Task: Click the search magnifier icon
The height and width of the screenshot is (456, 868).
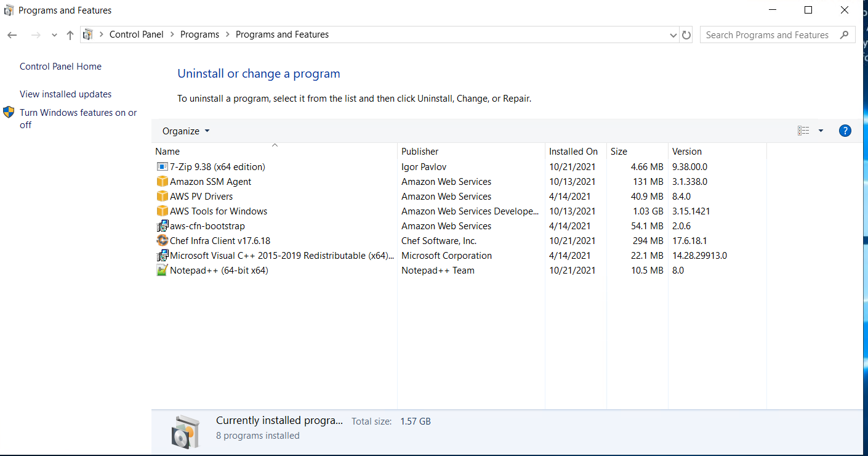Action: (844, 35)
